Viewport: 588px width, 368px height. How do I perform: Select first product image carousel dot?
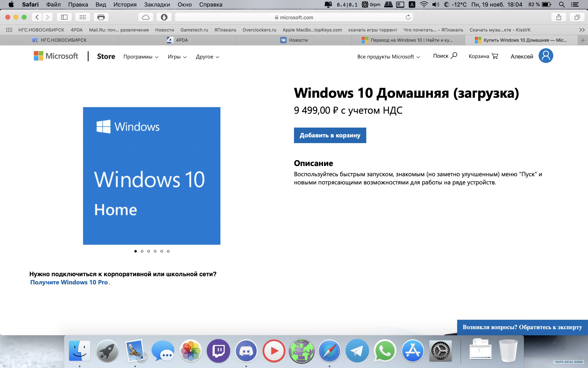[x=136, y=251]
